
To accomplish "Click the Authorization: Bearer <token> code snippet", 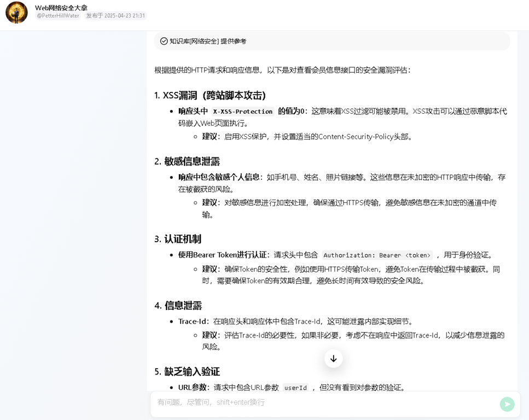I will click(377, 255).
